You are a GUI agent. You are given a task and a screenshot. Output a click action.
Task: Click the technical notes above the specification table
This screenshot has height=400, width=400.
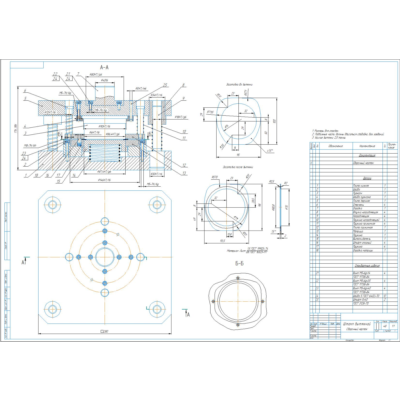coord(348,134)
